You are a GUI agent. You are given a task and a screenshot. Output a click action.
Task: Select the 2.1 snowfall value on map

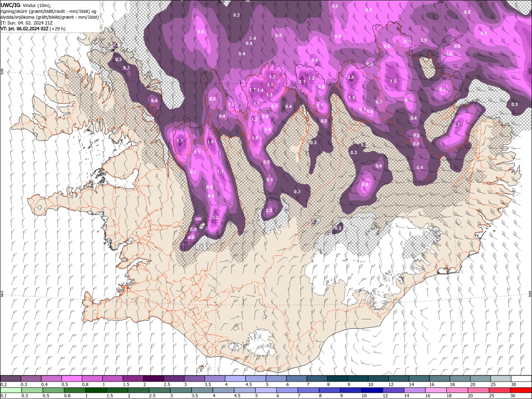click(302, 81)
